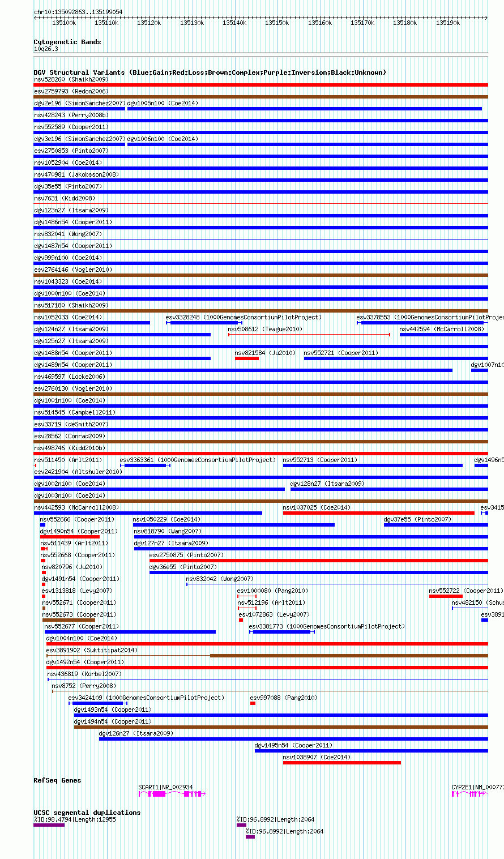The height and width of the screenshot is (859, 504).
Task: Click the nsv511450 (Arlt2011) label
Action: point(68,460)
